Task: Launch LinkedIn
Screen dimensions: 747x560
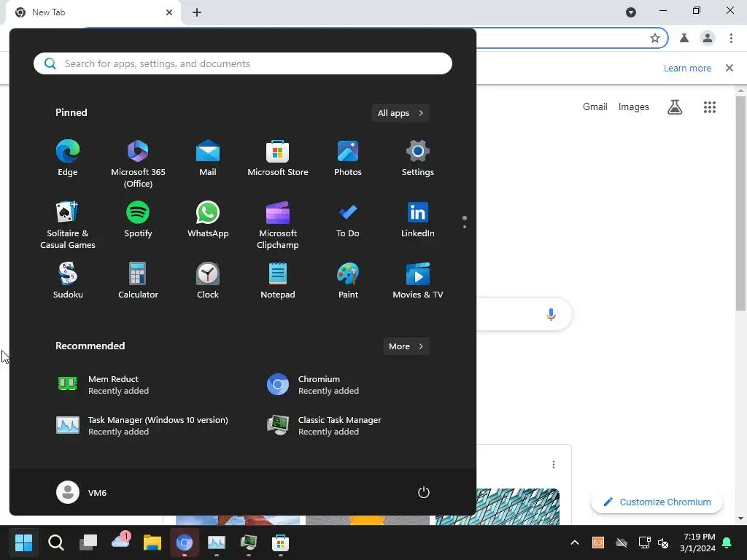Action: pos(418,219)
